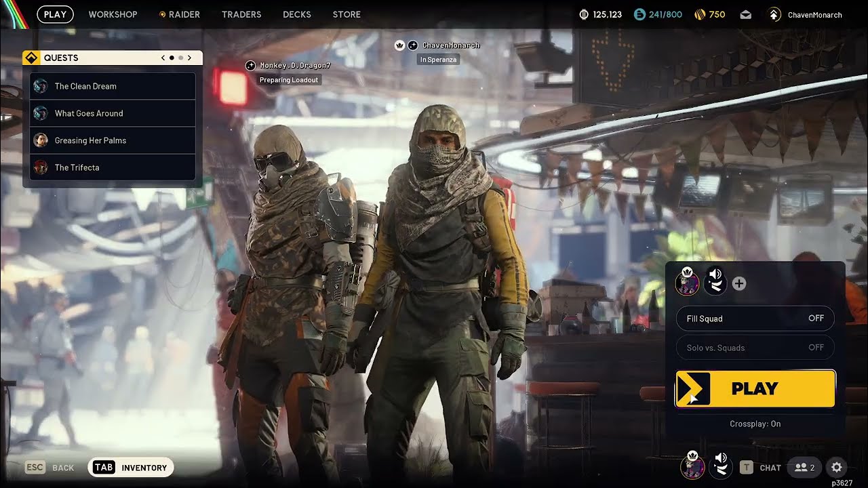Screen dimensions: 868x488
Task: Click the coin icon beside 125.123
Action: [x=584, y=14]
